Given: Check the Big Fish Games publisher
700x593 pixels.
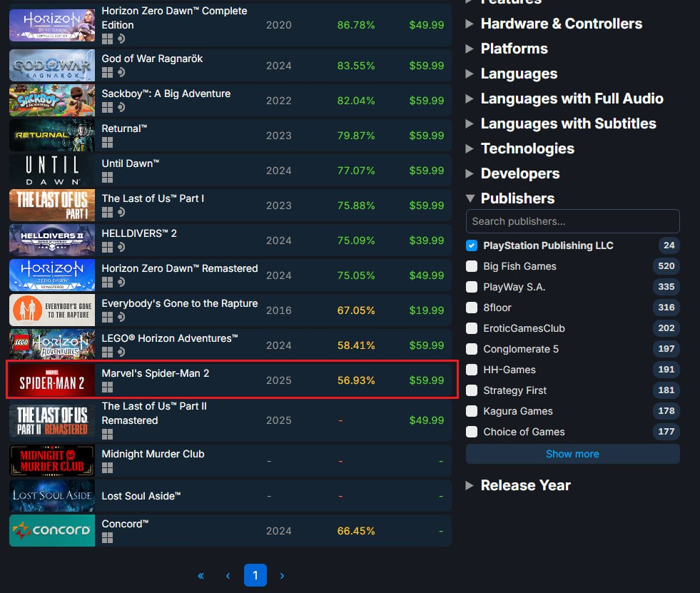Looking at the screenshot, I should (472, 266).
